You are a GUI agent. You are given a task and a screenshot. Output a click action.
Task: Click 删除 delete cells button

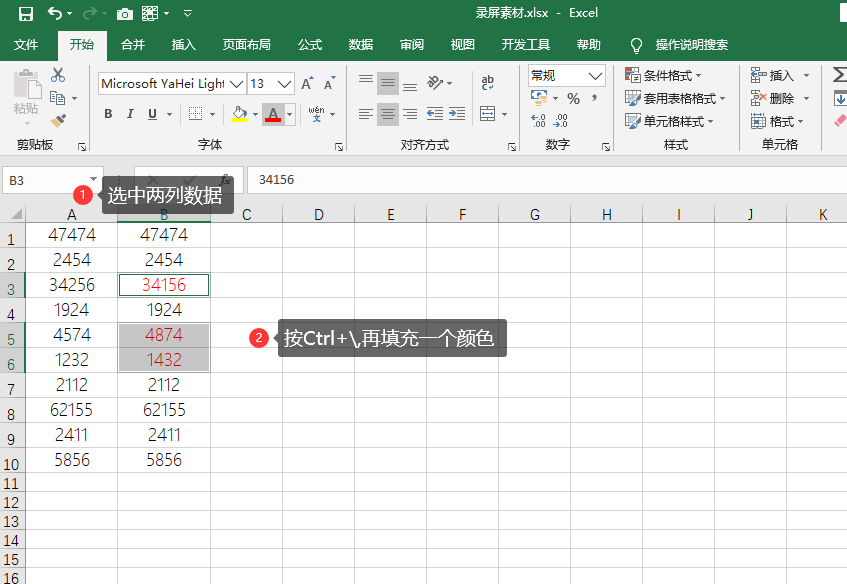(x=773, y=98)
